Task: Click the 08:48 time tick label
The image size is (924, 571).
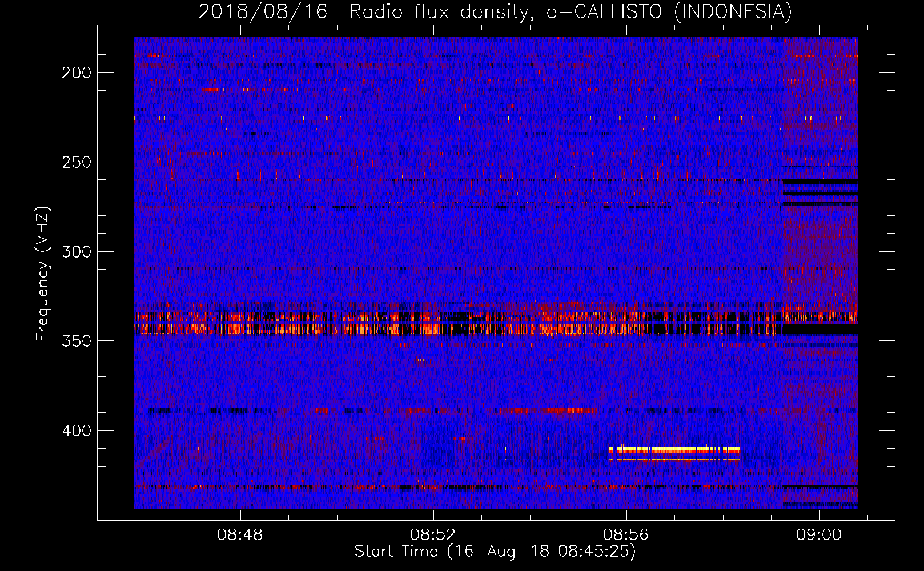Action: pos(240,535)
